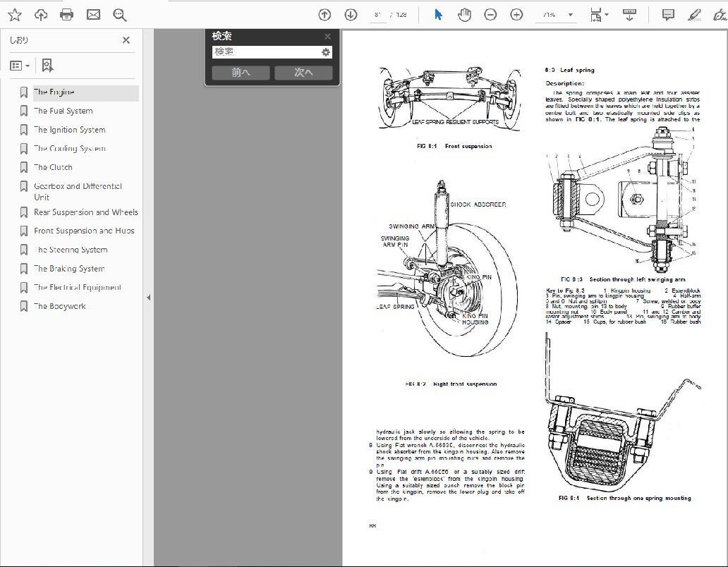The width and height of the screenshot is (728, 567).
Task: Click the 'SHOCK ABSORBER' label in the figure
Action: (478, 205)
